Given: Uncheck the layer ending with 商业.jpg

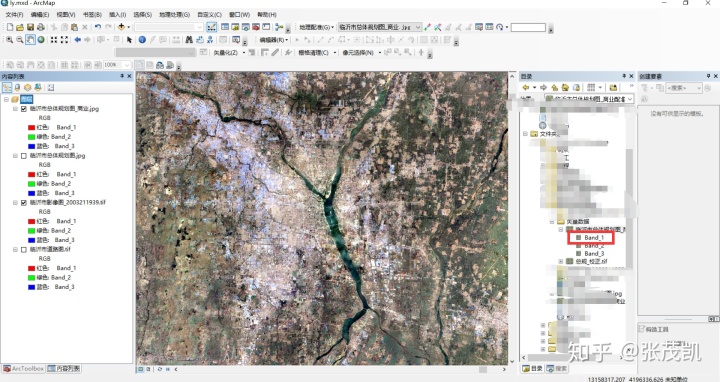Looking at the screenshot, I should tap(24, 109).
